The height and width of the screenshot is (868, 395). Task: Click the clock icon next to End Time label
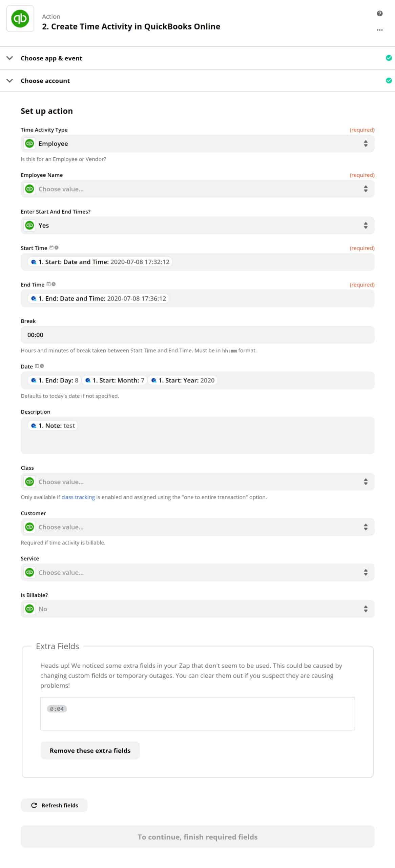pos(54,284)
